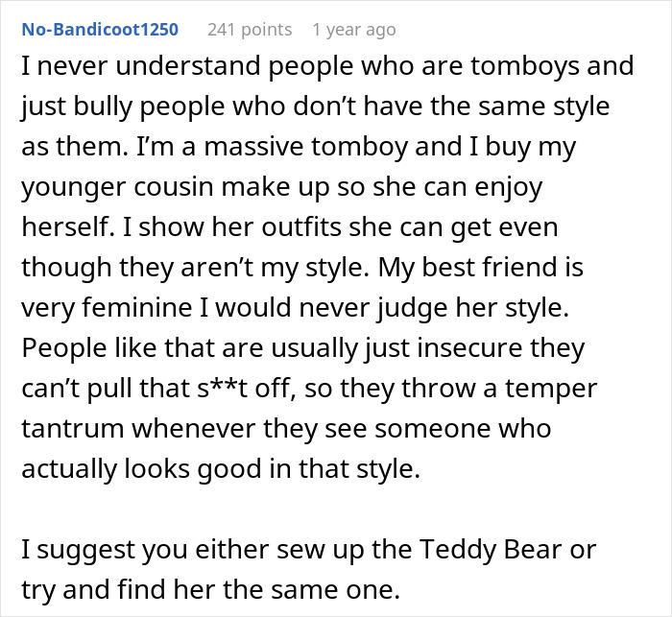
Task: Click the phrase massive tomboy
Action: (x=305, y=147)
